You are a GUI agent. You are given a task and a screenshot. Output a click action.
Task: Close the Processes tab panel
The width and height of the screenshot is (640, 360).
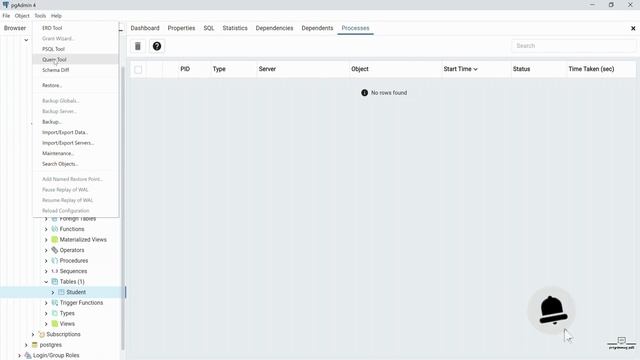tap(633, 28)
